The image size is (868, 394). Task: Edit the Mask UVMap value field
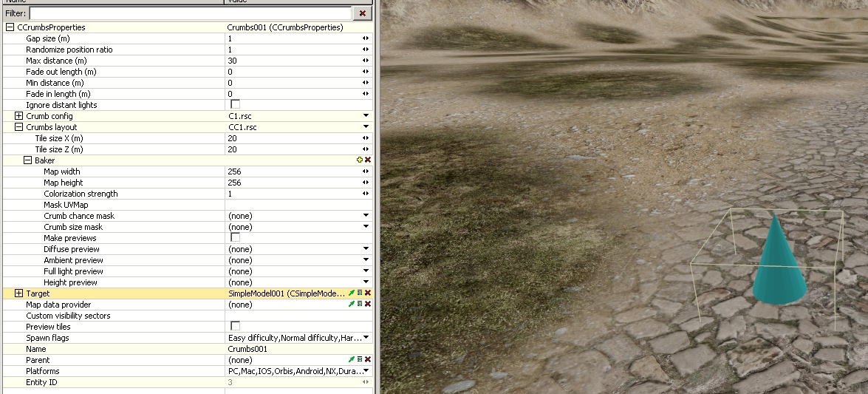click(298, 205)
